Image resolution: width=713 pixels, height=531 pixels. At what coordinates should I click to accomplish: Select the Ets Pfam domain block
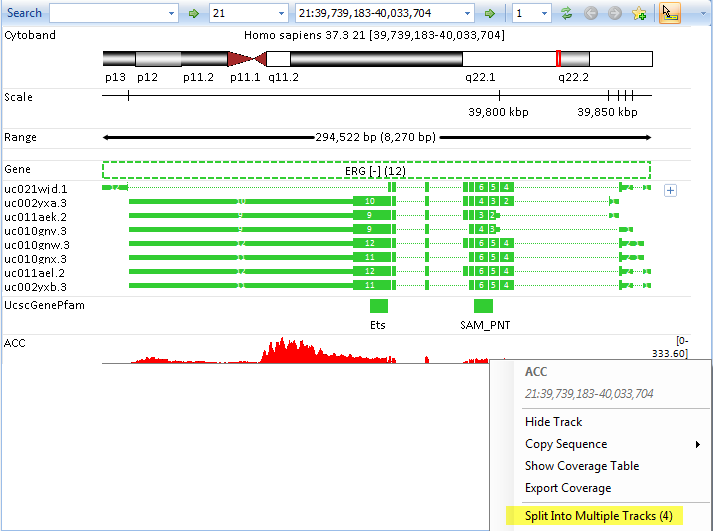pos(379,306)
